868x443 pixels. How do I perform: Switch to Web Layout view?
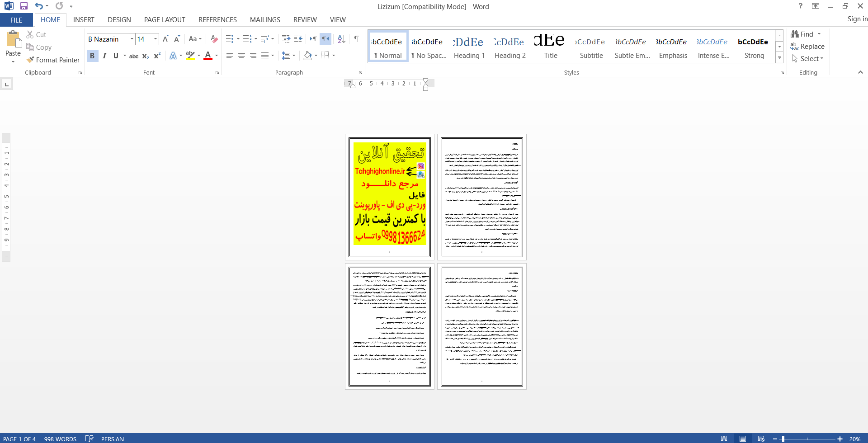tap(761, 438)
